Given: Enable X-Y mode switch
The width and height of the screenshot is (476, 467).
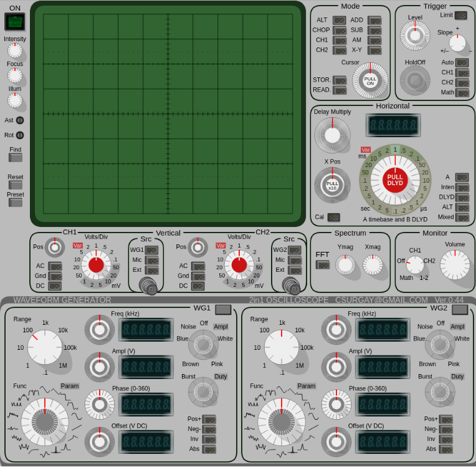Looking at the screenshot, I should pyautogui.click(x=374, y=51).
